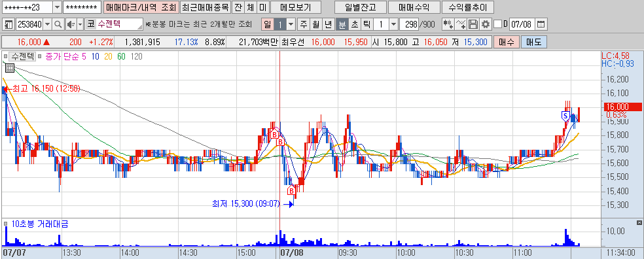Expand the speaker options dropdown arrow

pos(80,25)
